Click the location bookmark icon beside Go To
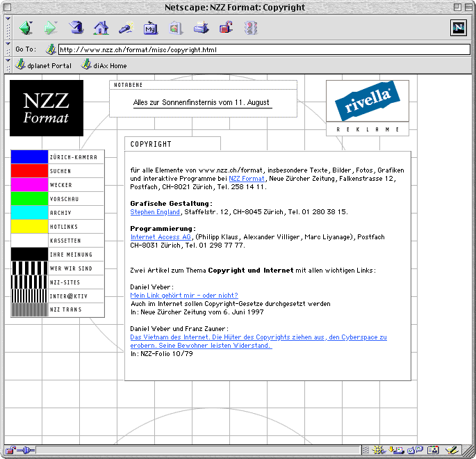This screenshot has height=459, width=476. coord(51,49)
